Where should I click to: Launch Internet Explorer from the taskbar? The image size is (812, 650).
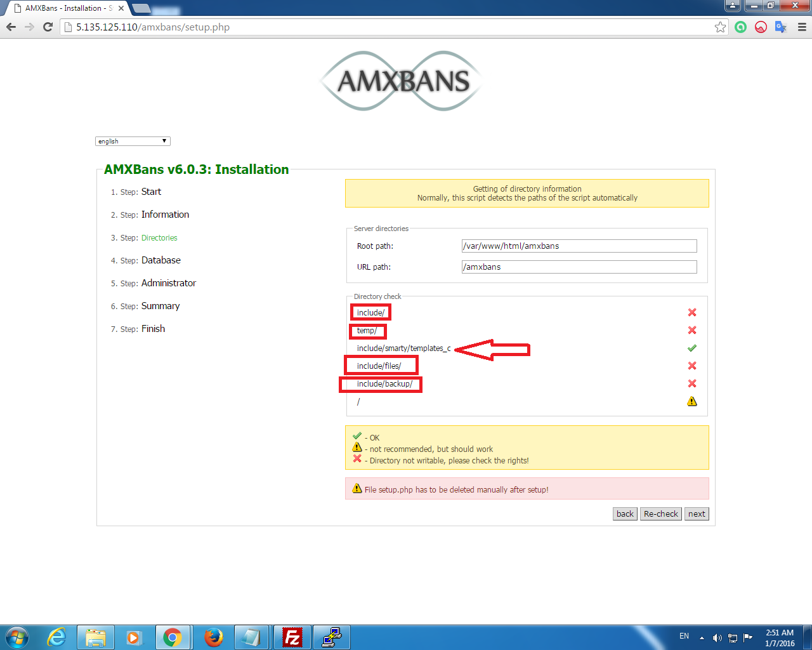coord(57,637)
